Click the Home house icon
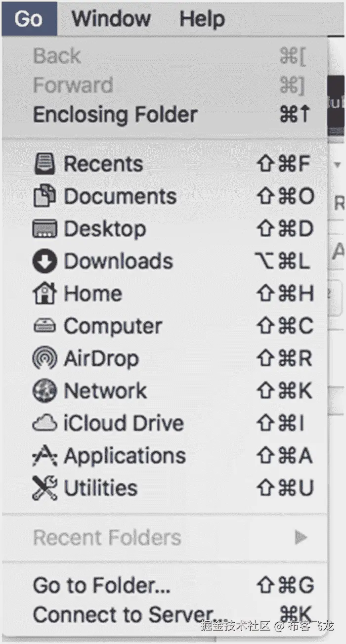 pos(45,293)
